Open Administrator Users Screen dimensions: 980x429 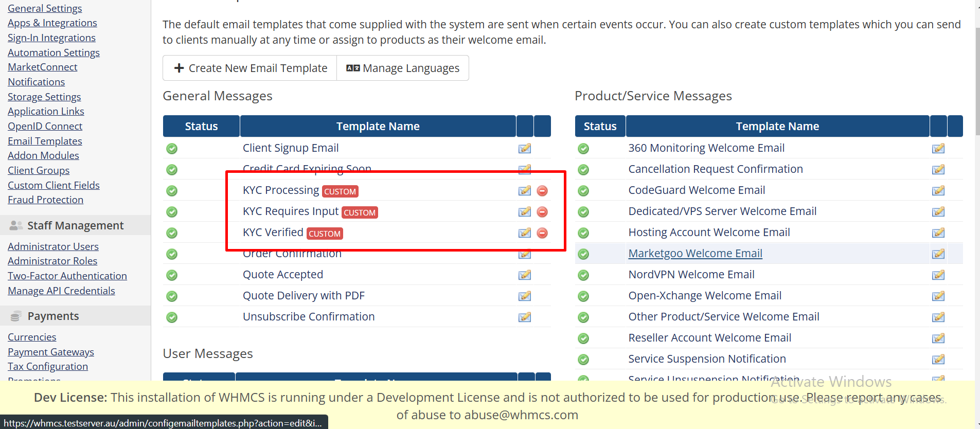pos(53,247)
